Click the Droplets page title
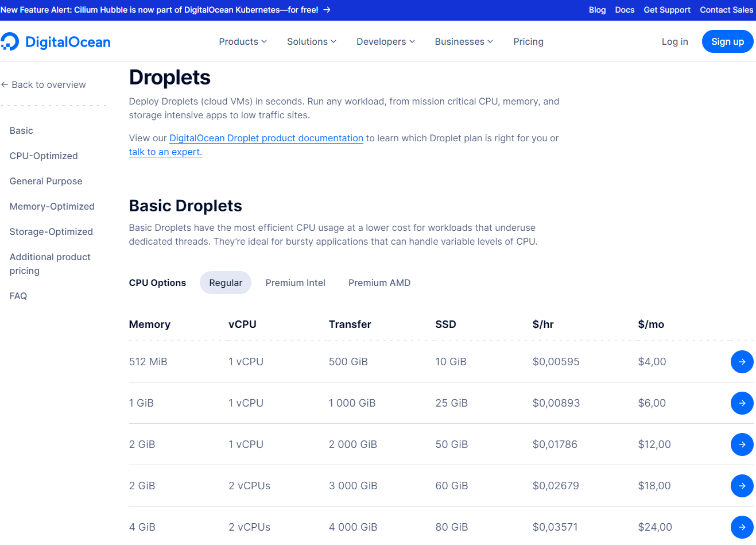 tap(169, 78)
